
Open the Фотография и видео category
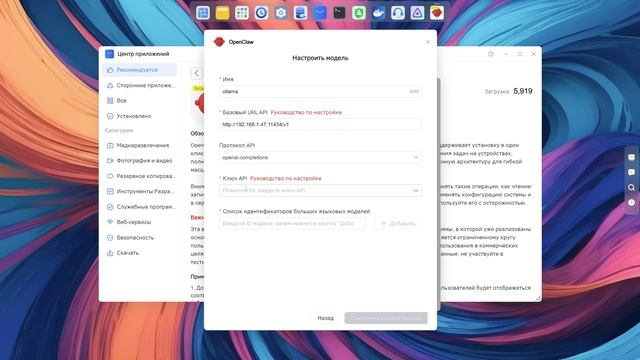(140, 160)
